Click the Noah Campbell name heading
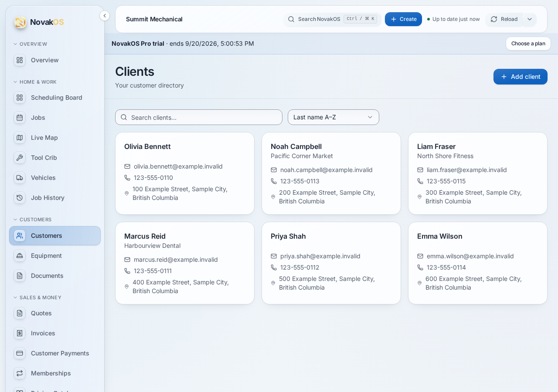The height and width of the screenshot is (392, 558). tap(296, 146)
